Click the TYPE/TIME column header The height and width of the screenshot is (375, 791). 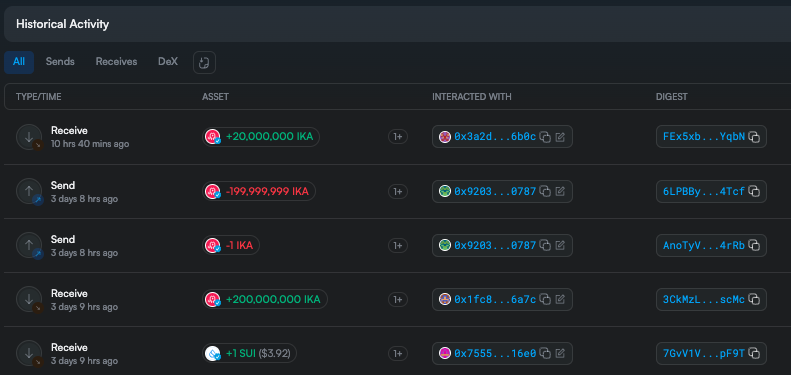pyautogui.click(x=38, y=96)
